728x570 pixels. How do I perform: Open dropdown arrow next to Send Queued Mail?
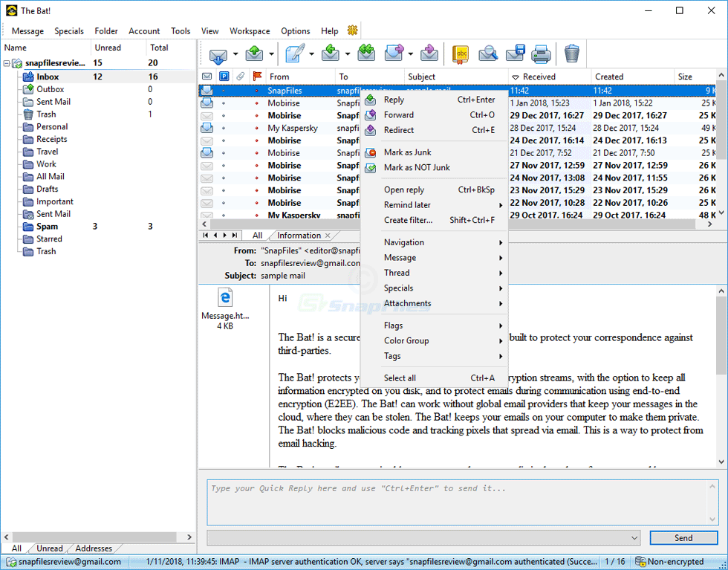pos(272,54)
